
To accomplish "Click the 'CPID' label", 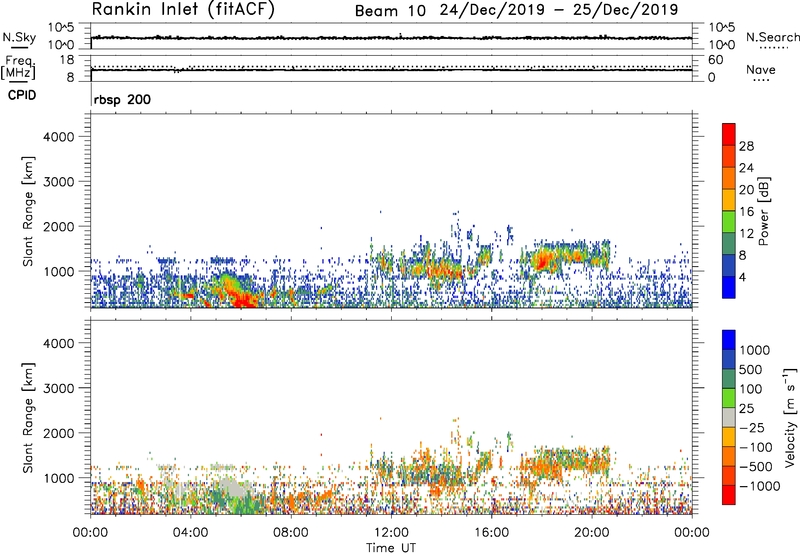I will click(22, 95).
